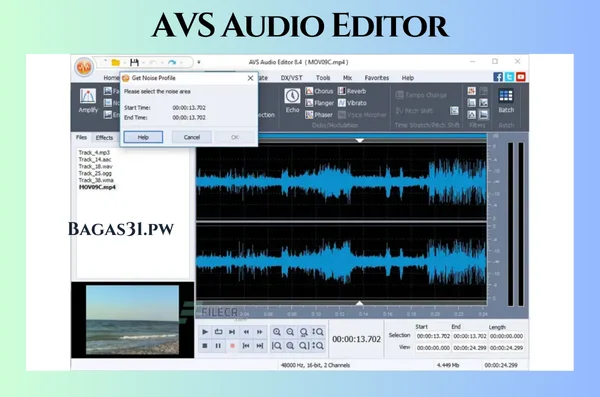The height and width of the screenshot is (397, 600).
Task: Click the vertical zoom in icon
Action: click(318, 332)
